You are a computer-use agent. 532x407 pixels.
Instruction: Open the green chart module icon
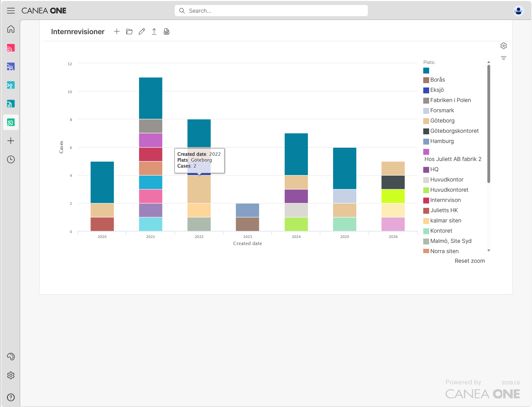point(11,122)
